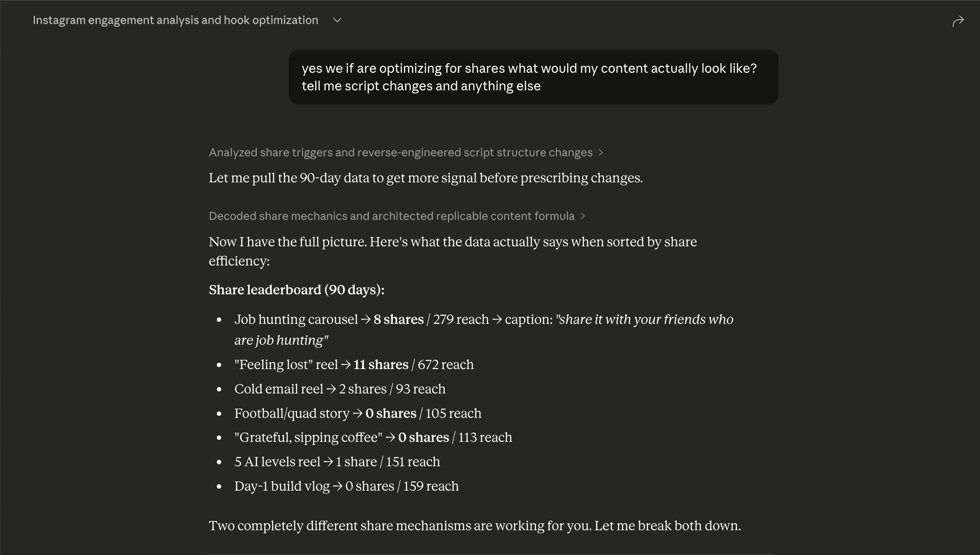Click chevron after 'script structure changes'

(x=600, y=152)
